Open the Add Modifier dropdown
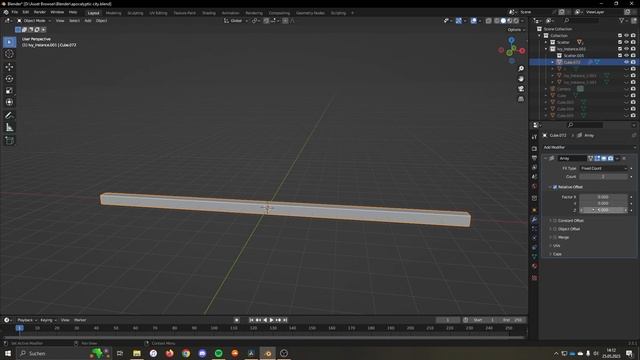Image resolution: width=640 pixels, height=360 pixels. [589, 147]
